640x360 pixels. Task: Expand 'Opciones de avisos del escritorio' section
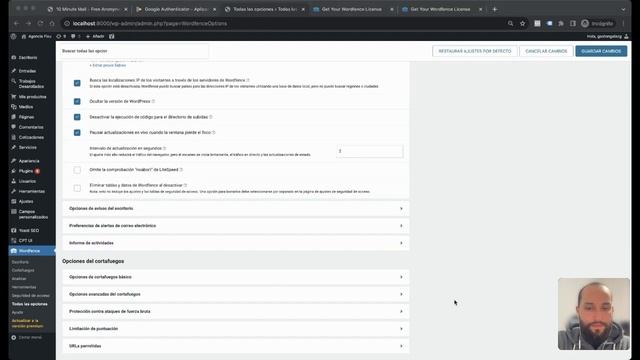coord(236,209)
